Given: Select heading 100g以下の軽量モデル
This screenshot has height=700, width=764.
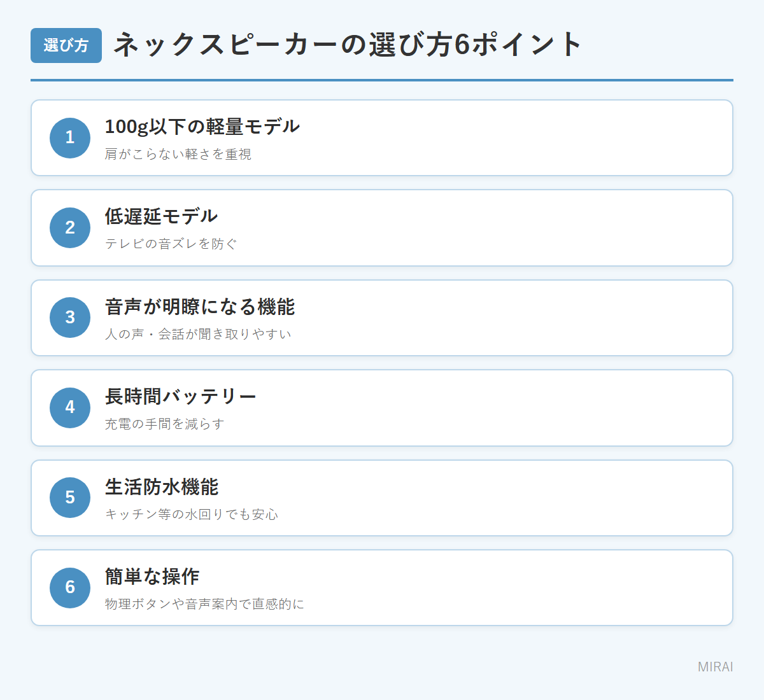Looking at the screenshot, I should click(202, 127).
